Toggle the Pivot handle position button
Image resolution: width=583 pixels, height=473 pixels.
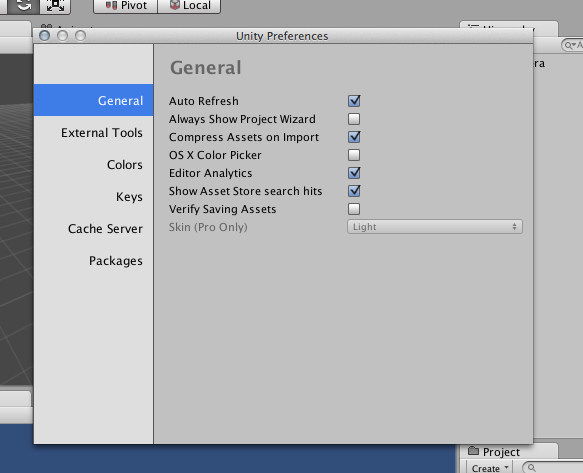click(126, 6)
